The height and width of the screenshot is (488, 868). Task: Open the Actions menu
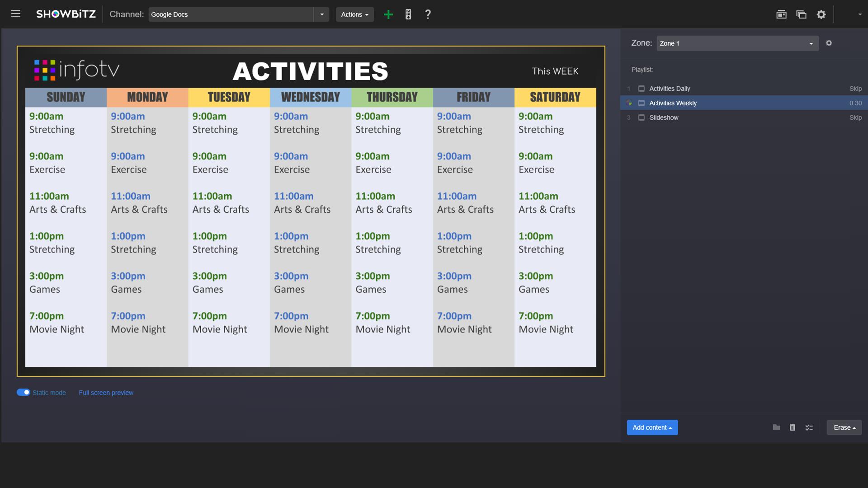[355, 14]
